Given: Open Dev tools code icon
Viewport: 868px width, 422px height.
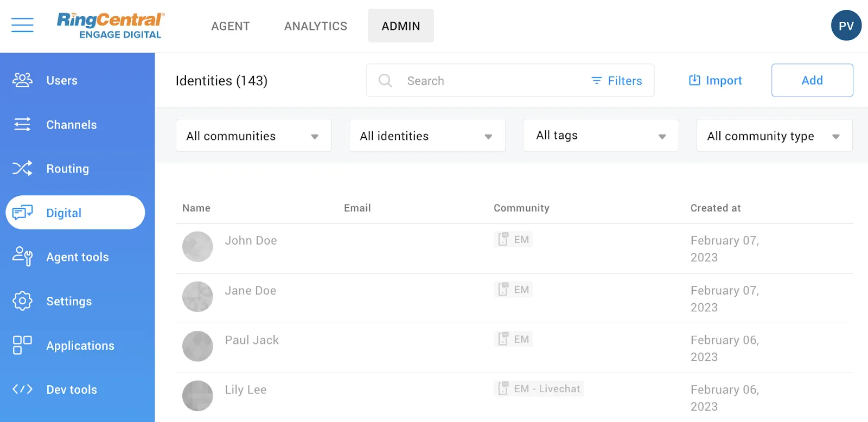Looking at the screenshot, I should pyautogui.click(x=22, y=389).
